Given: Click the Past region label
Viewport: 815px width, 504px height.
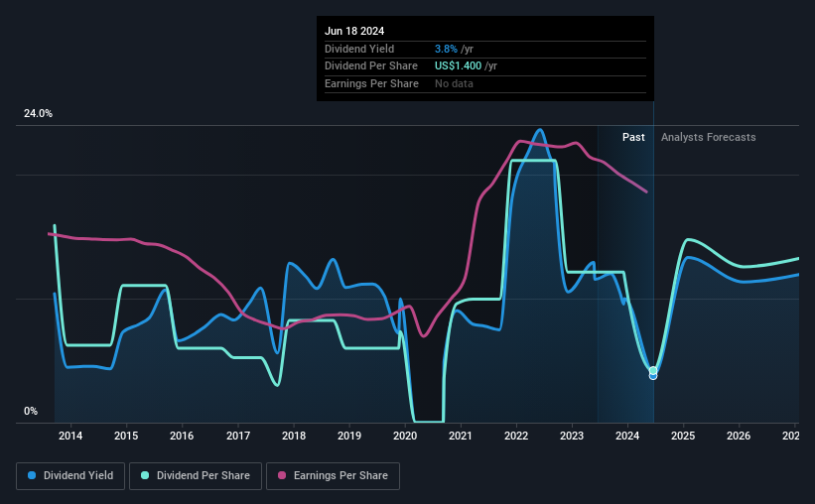Looking at the screenshot, I should [x=633, y=137].
